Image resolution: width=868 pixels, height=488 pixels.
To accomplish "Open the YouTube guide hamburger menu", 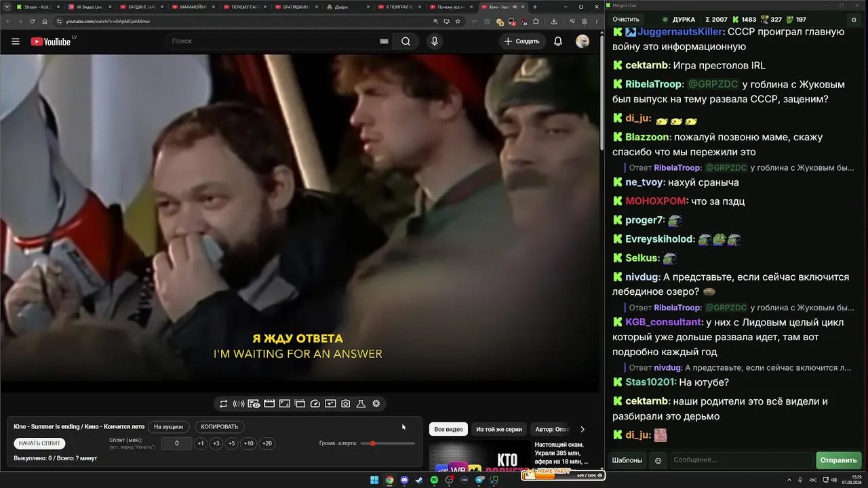I will pos(16,41).
